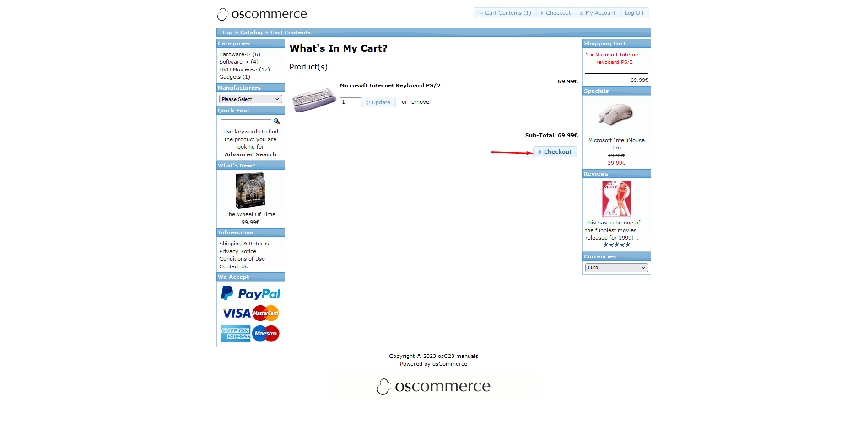Update the cart quantity
The image size is (868, 426).
pyautogui.click(x=378, y=102)
